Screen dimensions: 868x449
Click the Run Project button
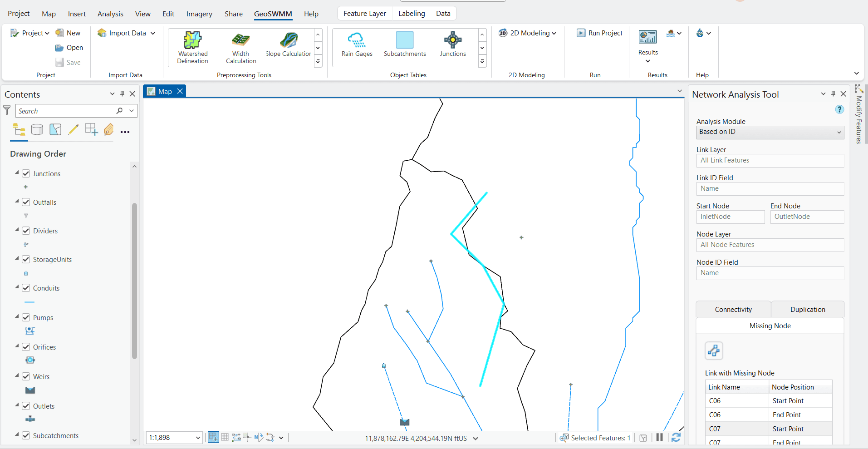click(599, 33)
